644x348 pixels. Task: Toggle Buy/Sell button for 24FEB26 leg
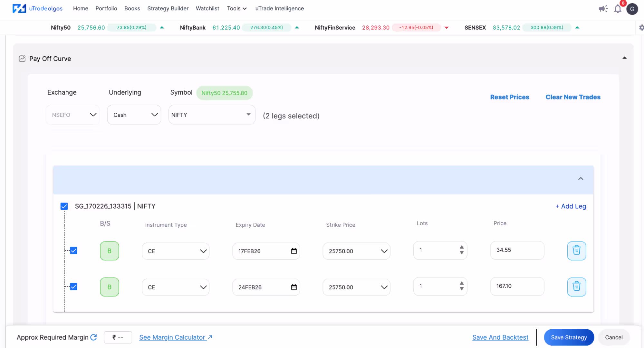(109, 287)
